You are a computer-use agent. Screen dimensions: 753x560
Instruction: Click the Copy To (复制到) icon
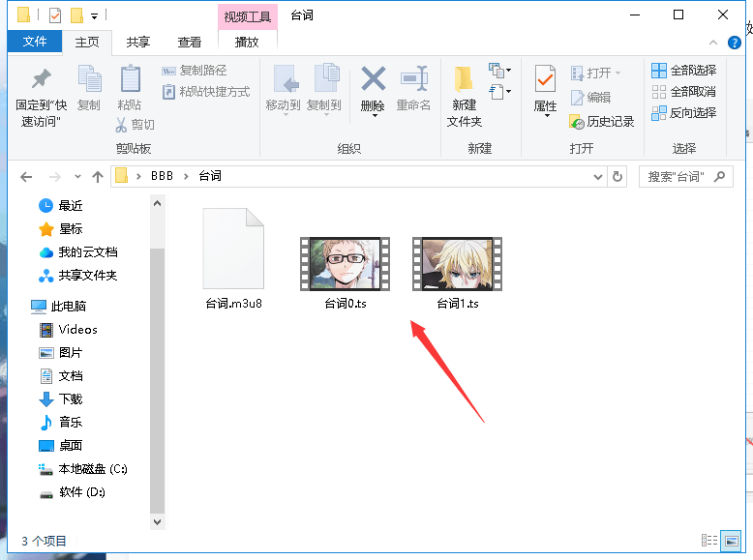[326, 77]
